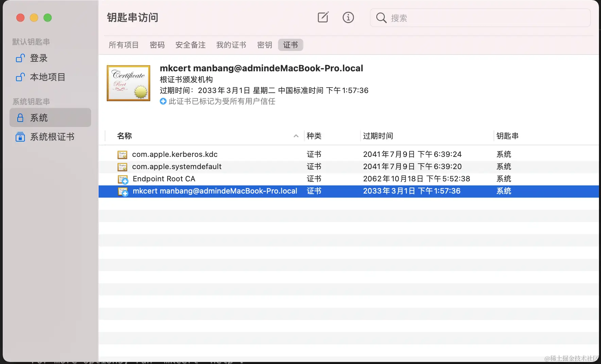Focus the 搜索 search field
The image size is (601, 364).
(480, 18)
